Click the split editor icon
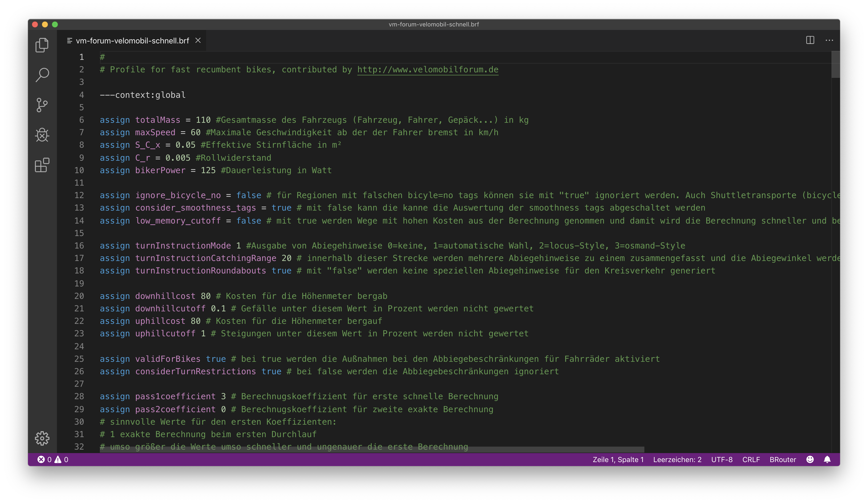The image size is (868, 503). click(810, 40)
